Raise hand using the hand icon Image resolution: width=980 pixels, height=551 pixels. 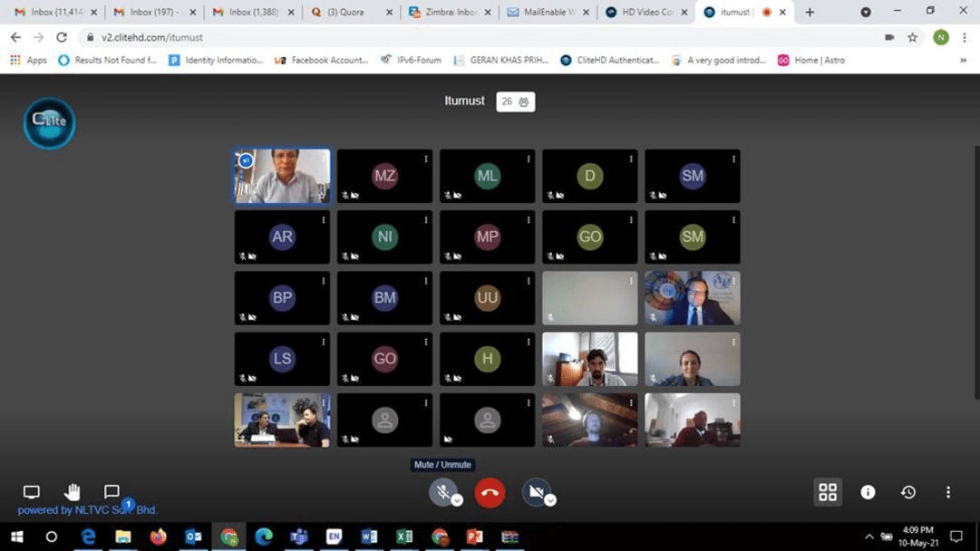(x=72, y=492)
